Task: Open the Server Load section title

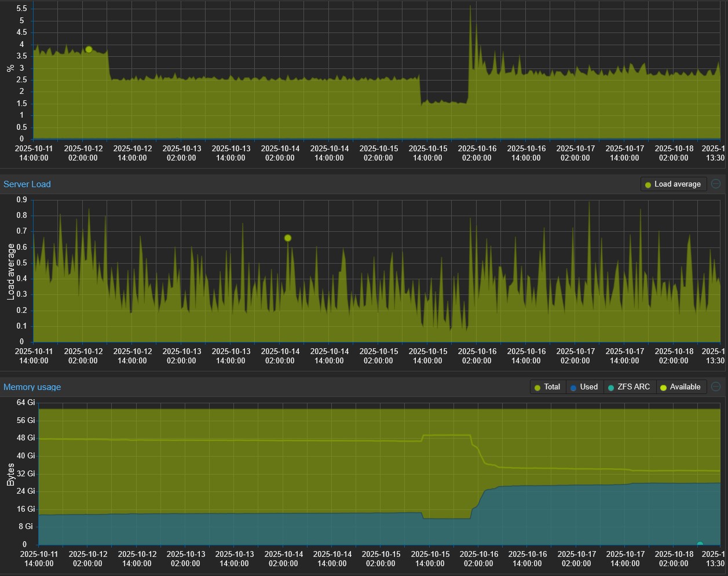Action: [x=27, y=184]
